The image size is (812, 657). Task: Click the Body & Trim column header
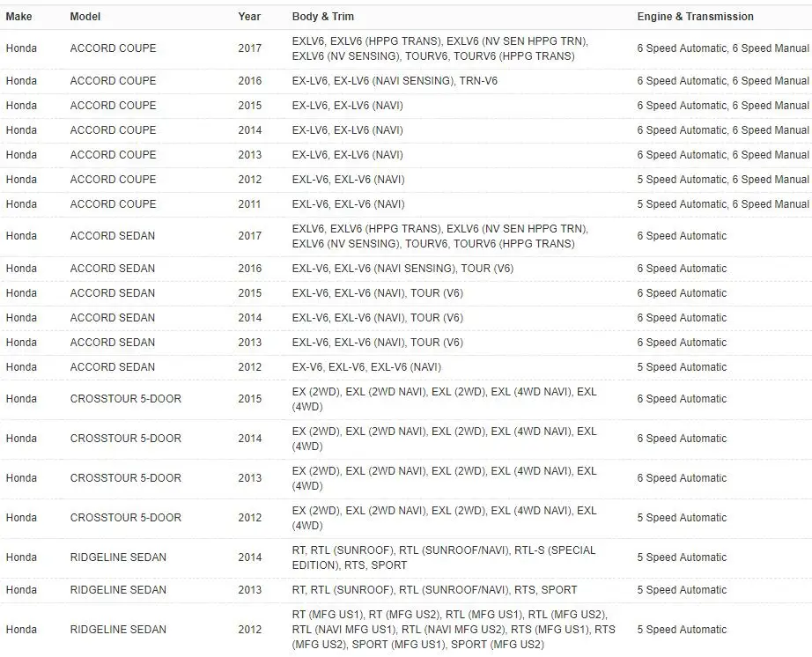click(x=322, y=17)
